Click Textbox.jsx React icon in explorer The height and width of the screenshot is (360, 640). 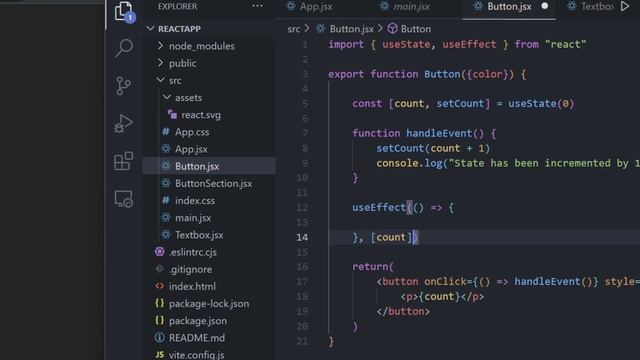[x=166, y=235]
